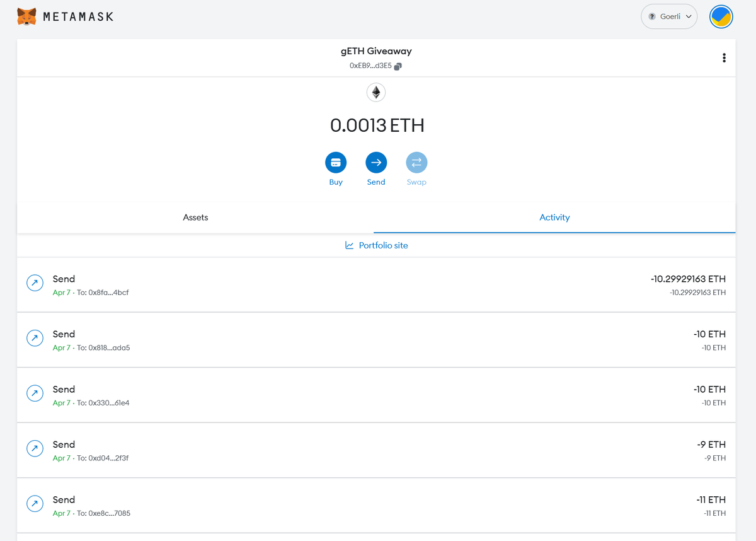Click the Send label under the arrow

(376, 182)
